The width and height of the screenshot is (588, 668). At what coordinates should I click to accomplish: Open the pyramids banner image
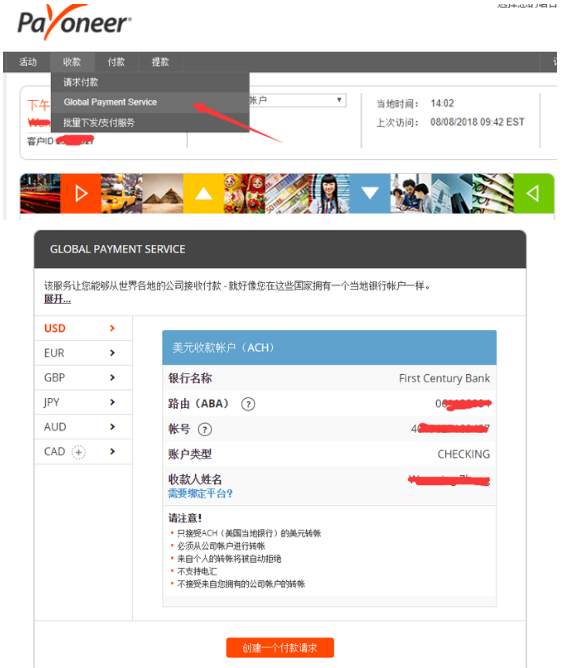[x=163, y=193]
